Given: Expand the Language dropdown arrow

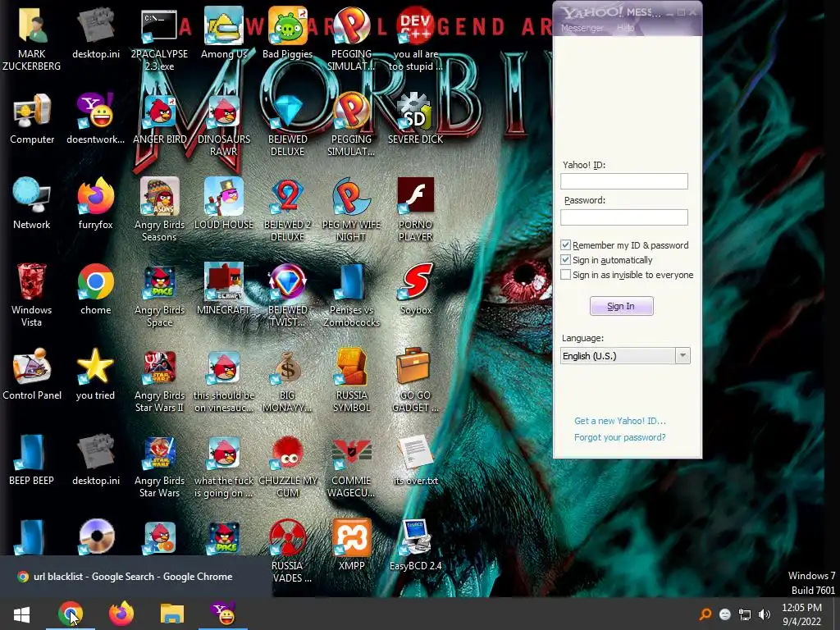Looking at the screenshot, I should pos(682,356).
